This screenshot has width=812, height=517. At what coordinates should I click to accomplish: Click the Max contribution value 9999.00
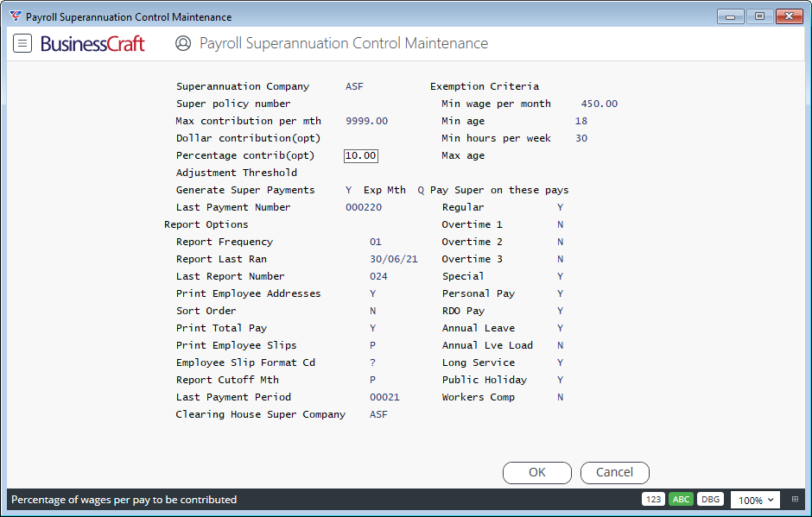366,121
